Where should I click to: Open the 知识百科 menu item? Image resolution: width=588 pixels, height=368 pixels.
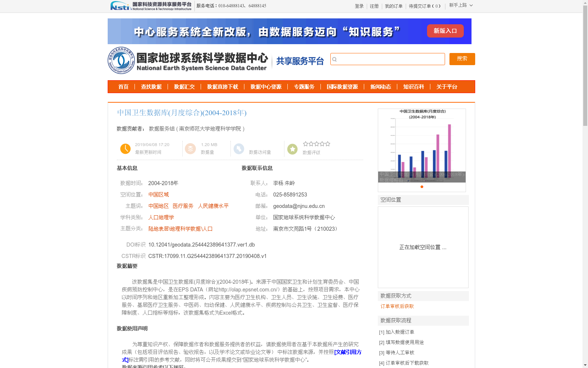tap(414, 87)
